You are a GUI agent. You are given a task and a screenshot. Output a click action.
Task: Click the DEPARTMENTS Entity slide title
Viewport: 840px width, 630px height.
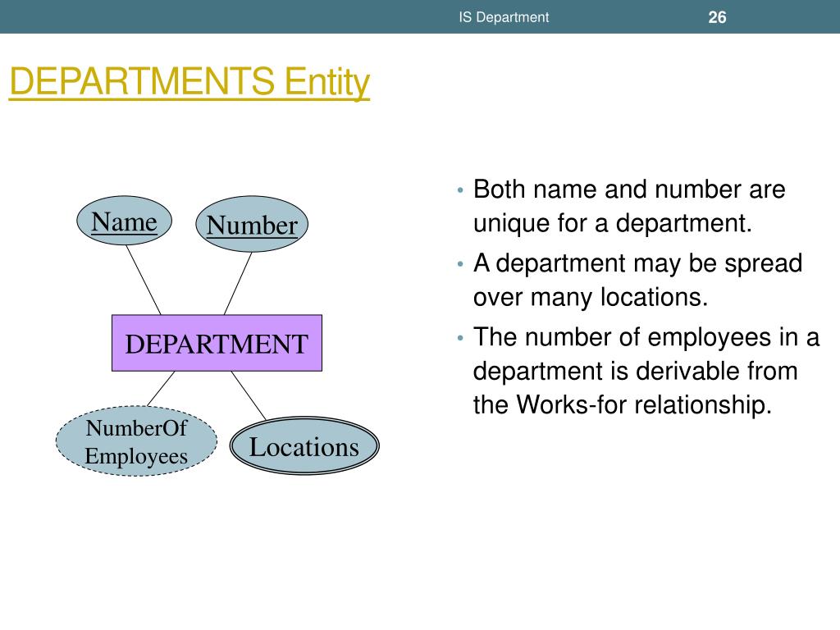click(x=189, y=81)
